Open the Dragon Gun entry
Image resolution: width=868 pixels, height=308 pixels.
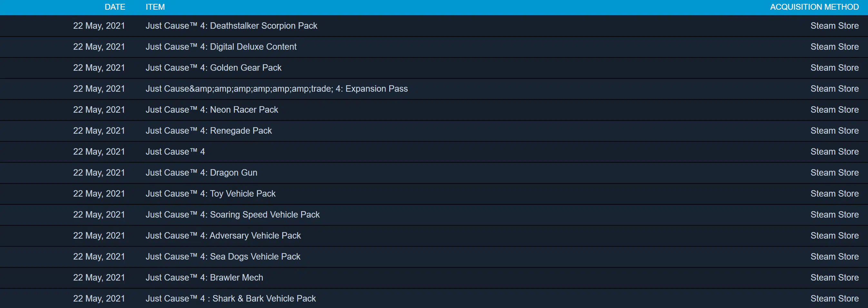click(x=201, y=173)
